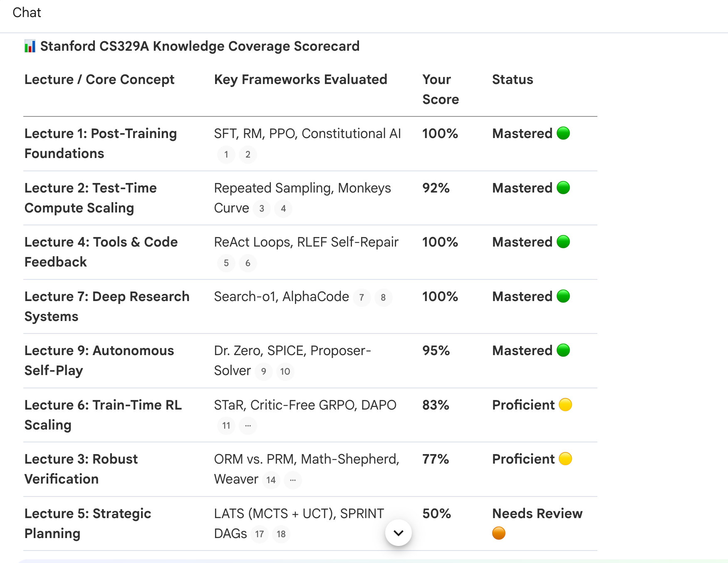Open citation 18 in the Strategic Planning row
Viewport: 728px width, 563px height.
pos(281,534)
